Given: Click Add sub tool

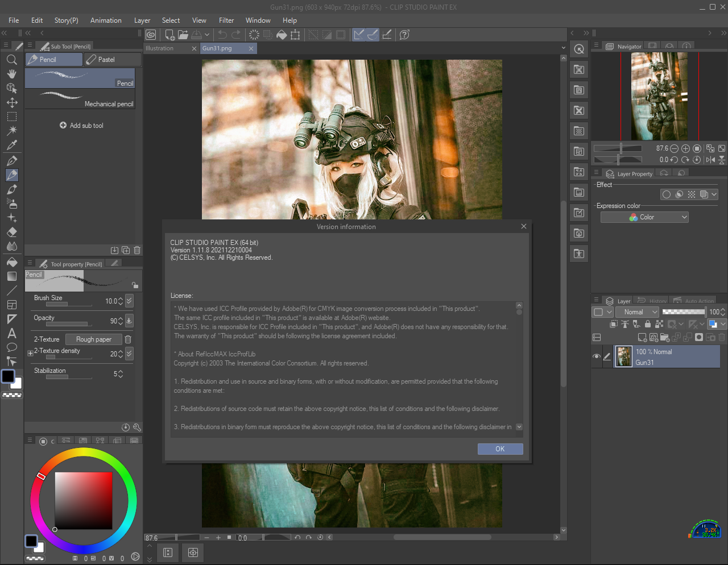Looking at the screenshot, I should click(81, 126).
